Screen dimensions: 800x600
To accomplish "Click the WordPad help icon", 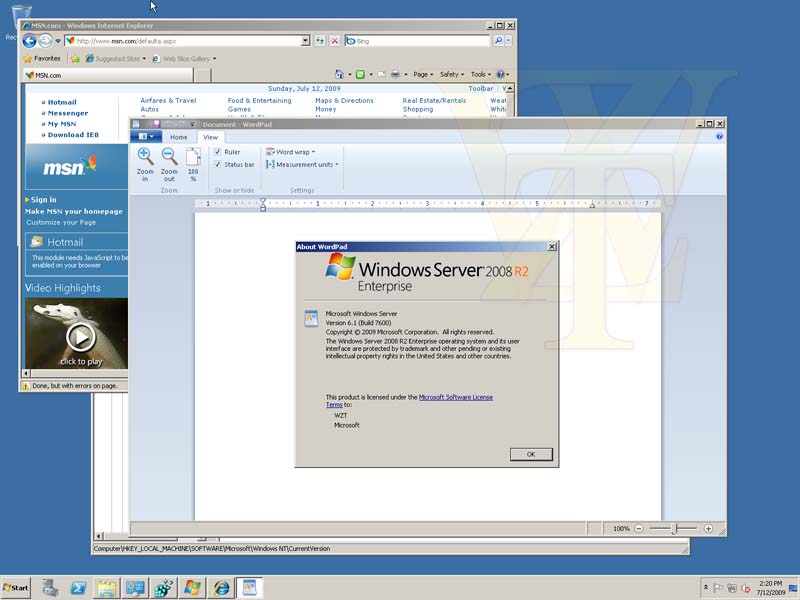I will (719, 136).
